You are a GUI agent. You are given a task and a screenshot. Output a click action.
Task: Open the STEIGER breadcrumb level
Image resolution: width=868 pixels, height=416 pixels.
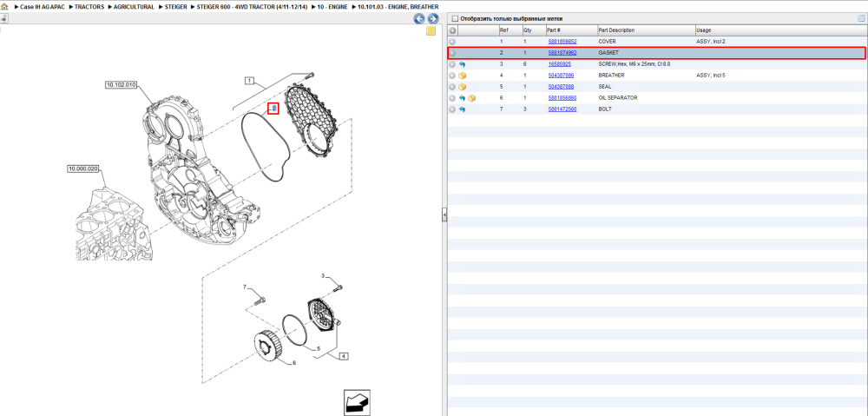176,7
